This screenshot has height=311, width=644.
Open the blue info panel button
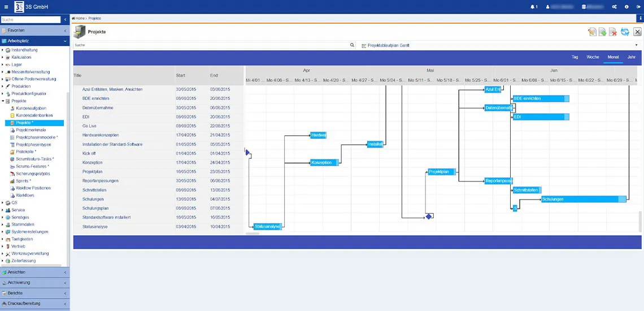click(x=640, y=18)
